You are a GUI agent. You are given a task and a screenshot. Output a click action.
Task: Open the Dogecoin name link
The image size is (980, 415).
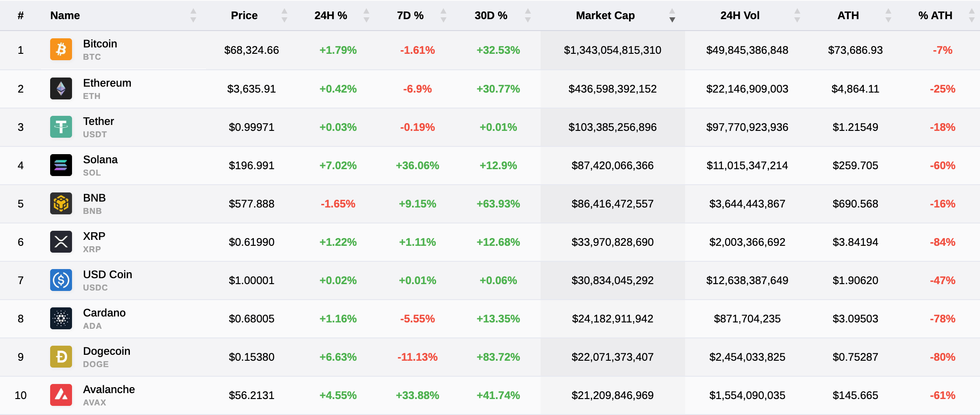tap(107, 351)
